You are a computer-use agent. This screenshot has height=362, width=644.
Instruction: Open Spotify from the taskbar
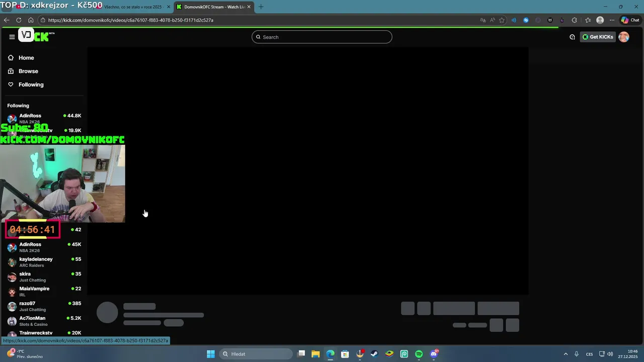coord(419,354)
